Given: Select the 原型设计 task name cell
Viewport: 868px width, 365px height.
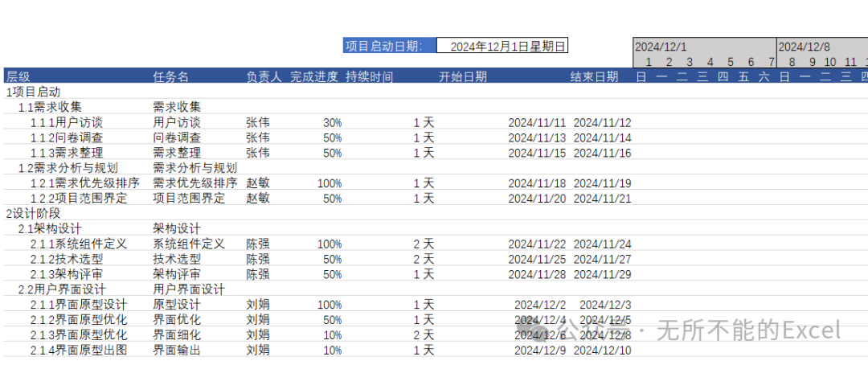Looking at the screenshot, I should point(177,304).
